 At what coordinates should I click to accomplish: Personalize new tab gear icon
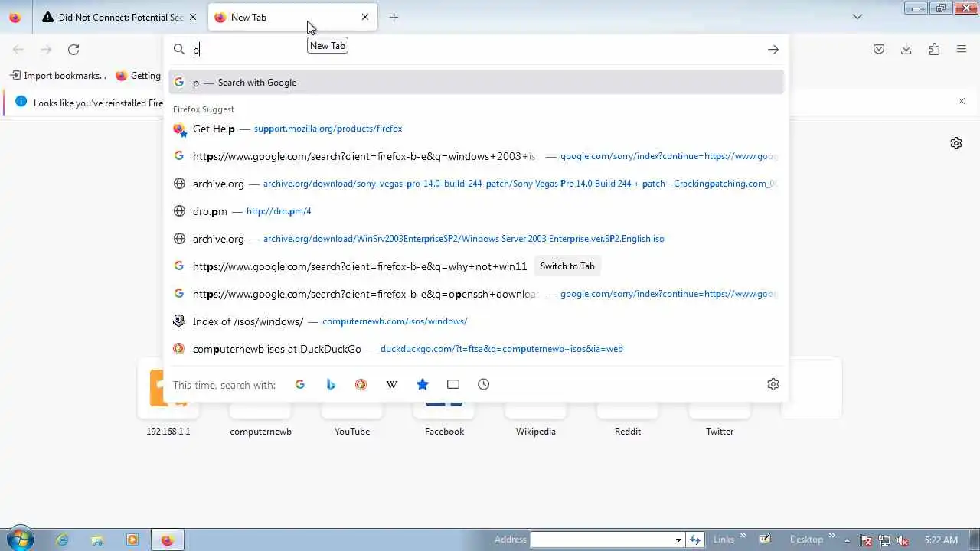956,143
